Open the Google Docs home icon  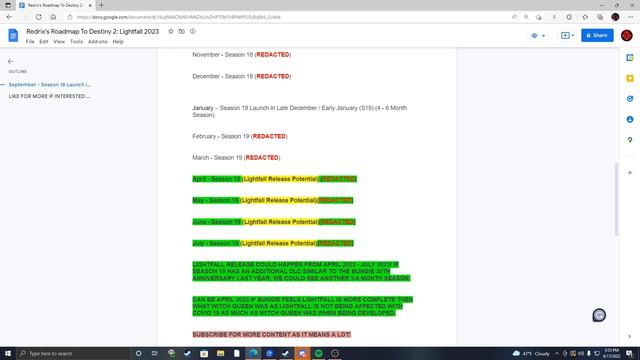coord(13,36)
